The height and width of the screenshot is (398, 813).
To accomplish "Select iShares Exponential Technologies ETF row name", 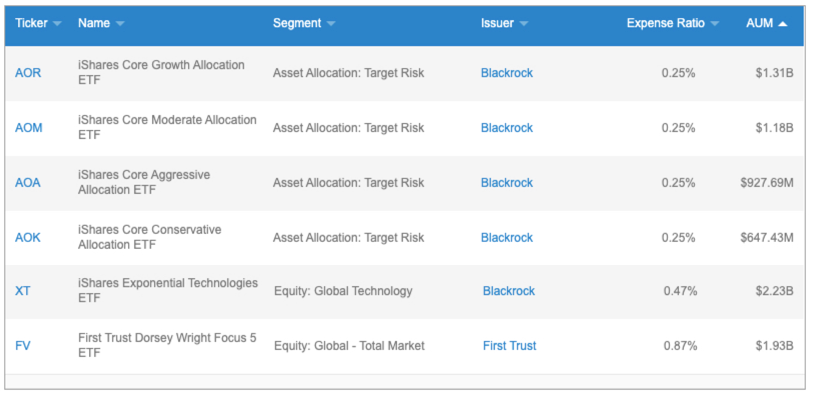I will [168, 290].
